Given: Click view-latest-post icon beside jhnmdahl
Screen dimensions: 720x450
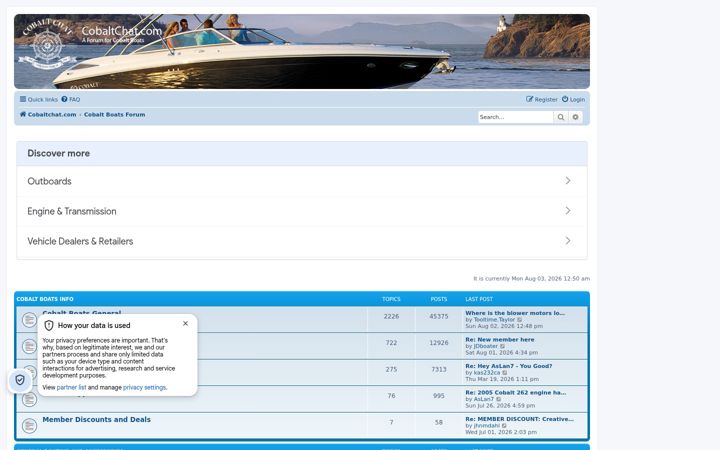Looking at the screenshot, I should [x=504, y=426].
